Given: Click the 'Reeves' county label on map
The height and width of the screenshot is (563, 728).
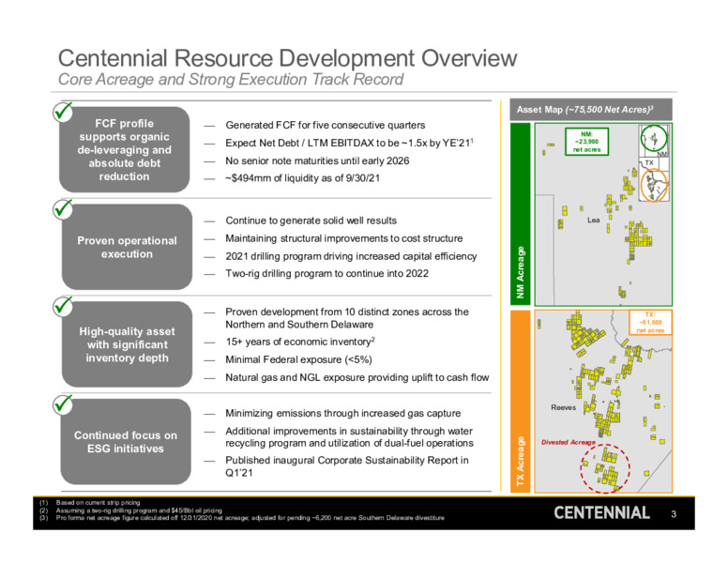Looking at the screenshot, I should coord(563,407).
